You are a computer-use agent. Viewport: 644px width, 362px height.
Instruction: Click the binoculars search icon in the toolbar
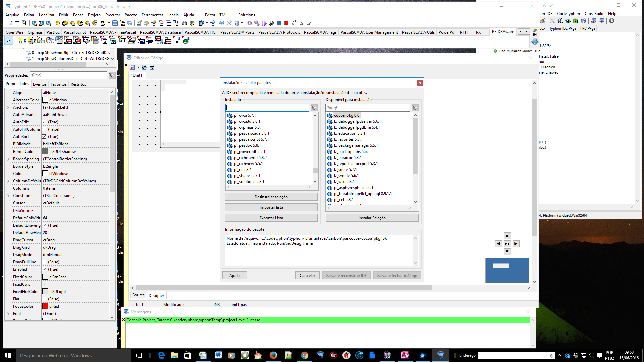(x=184, y=23)
